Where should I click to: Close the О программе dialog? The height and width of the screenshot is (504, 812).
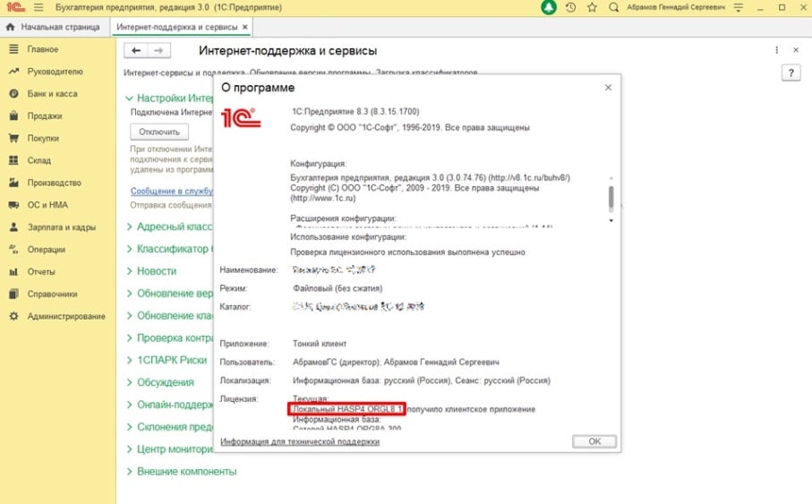coord(608,88)
